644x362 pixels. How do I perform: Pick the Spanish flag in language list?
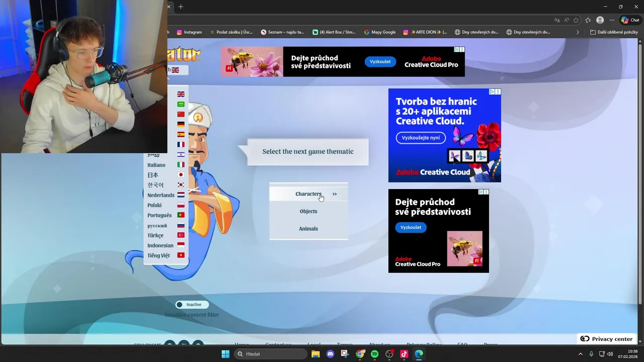tap(181, 134)
